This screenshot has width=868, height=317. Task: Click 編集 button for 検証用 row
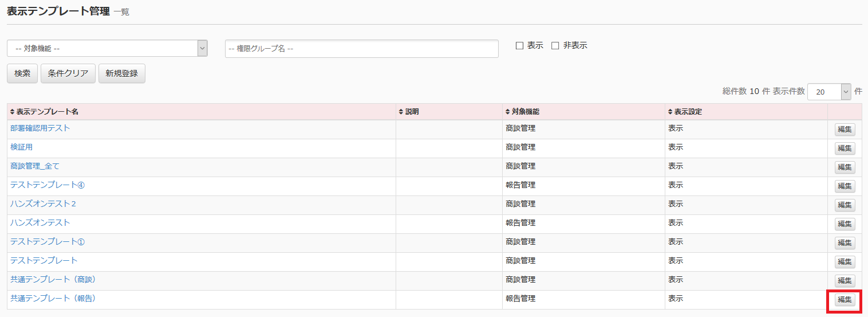845,148
